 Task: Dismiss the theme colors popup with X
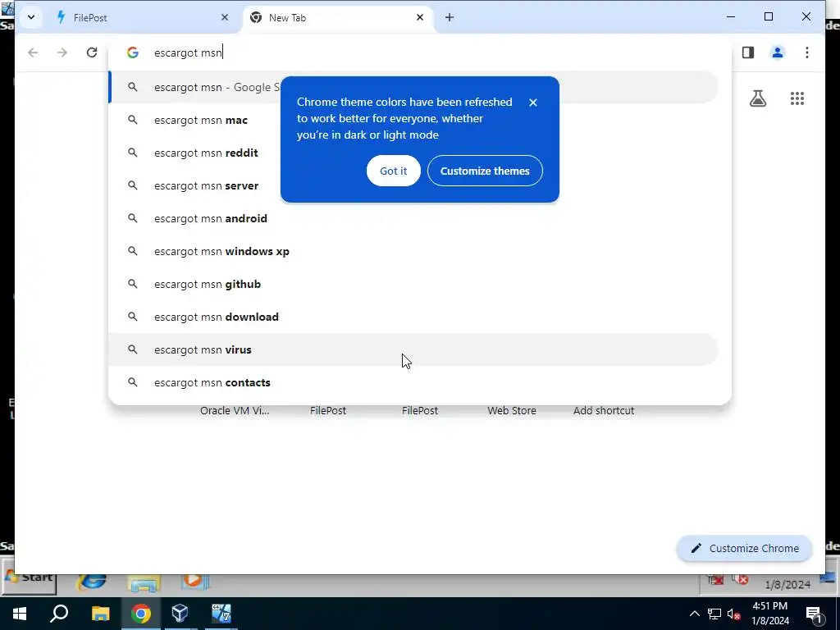pyautogui.click(x=533, y=103)
